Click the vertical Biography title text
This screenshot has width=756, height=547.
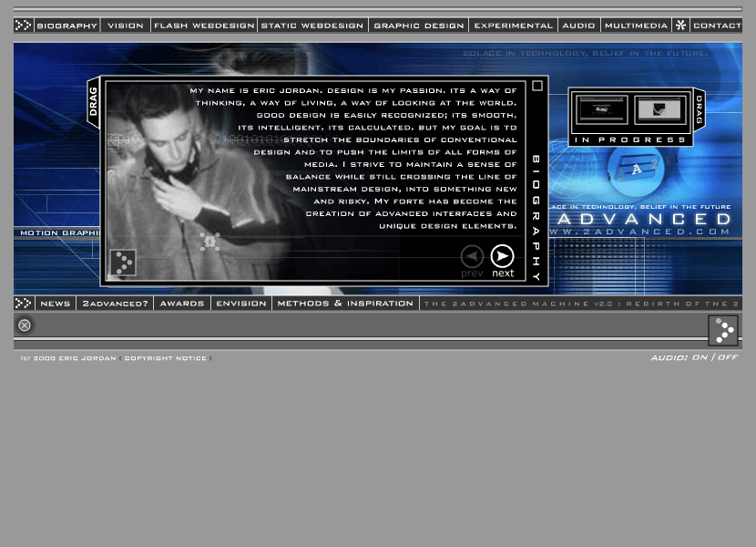(536, 218)
